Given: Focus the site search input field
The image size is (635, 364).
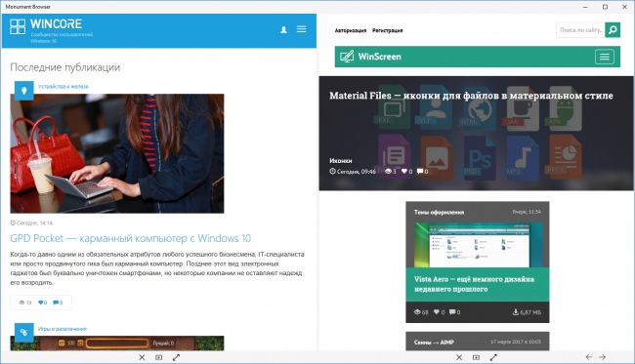Looking at the screenshot, I should tap(580, 30).
